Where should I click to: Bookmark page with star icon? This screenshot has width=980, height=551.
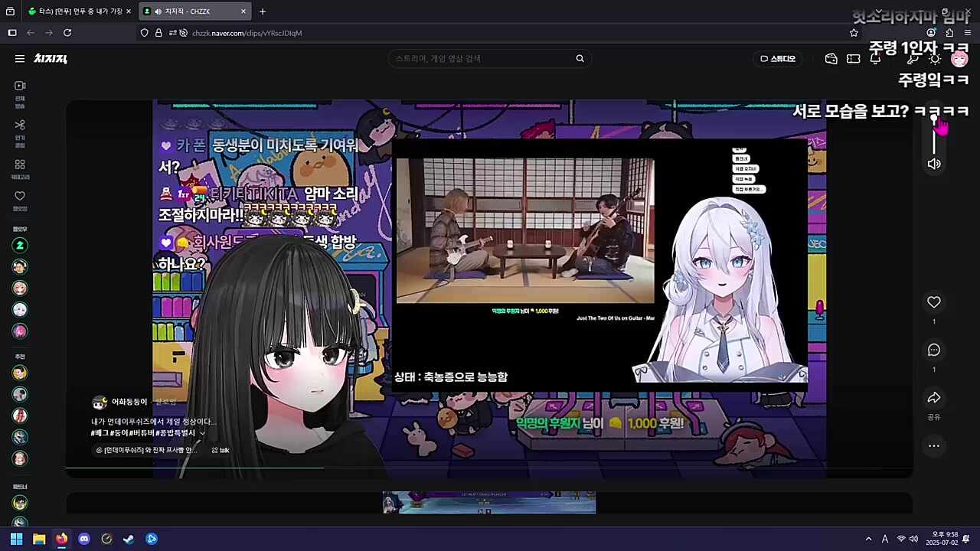point(854,33)
